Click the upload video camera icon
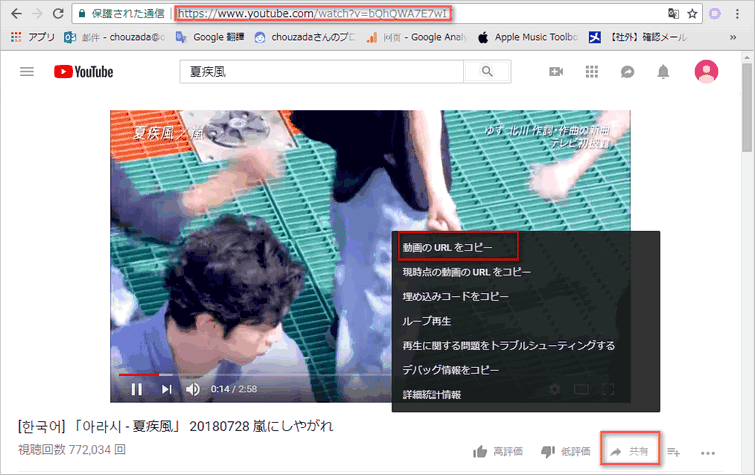The image size is (755, 475). pyautogui.click(x=556, y=72)
